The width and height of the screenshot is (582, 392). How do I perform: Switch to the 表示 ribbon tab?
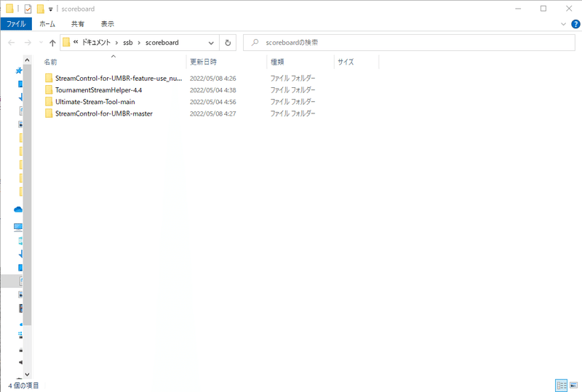pyautogui.click(x=107, y=24)
